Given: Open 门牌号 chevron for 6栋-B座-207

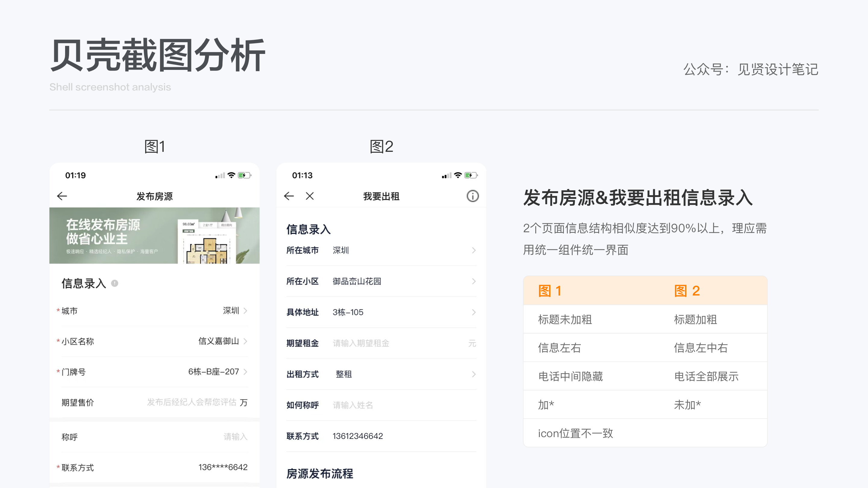Looking at the screenshot, I should click(245, 372).
